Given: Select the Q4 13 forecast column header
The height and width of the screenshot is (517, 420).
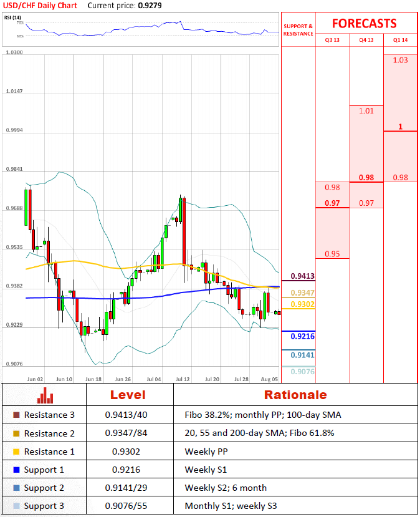Looking at the screenshot, I should coord(366,40).
